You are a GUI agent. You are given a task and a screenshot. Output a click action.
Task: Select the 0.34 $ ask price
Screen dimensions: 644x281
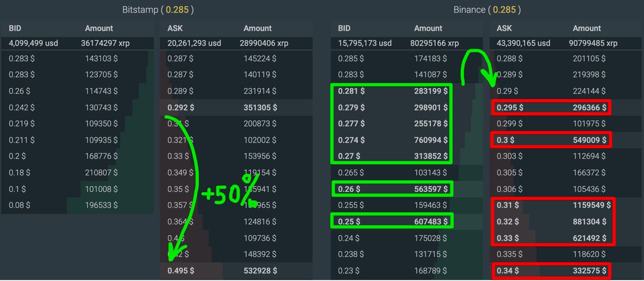click(508, 270)
